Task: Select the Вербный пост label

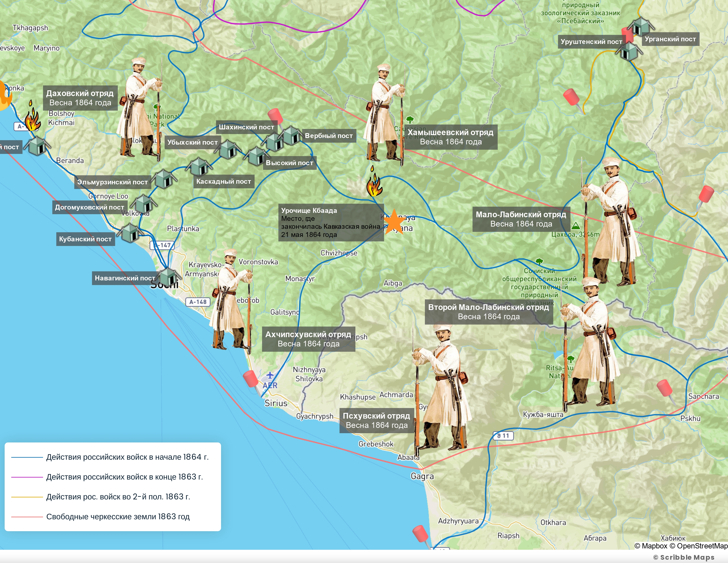Action: [329, 136]
